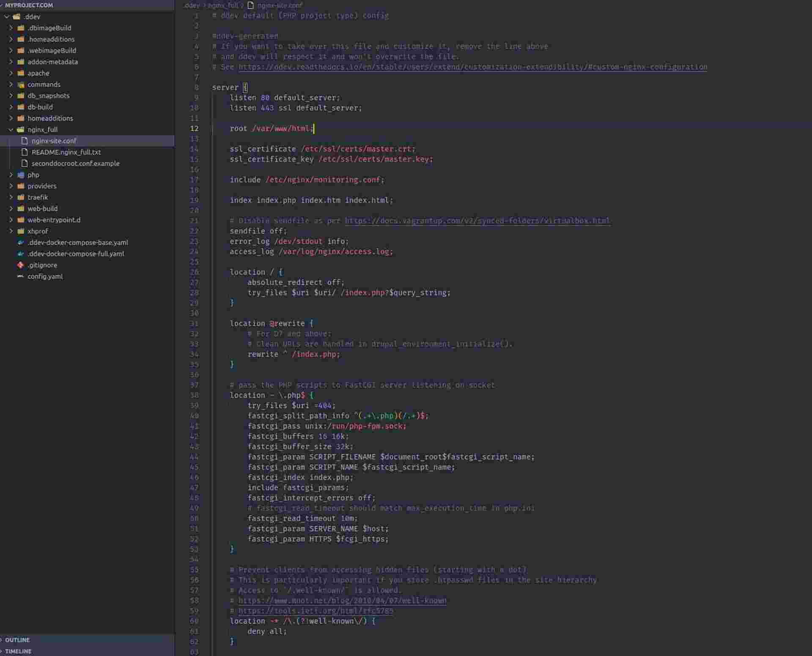Screen dimensions: 812x656
Task: Click the web-build folder icon
Action: pos(21,209)
